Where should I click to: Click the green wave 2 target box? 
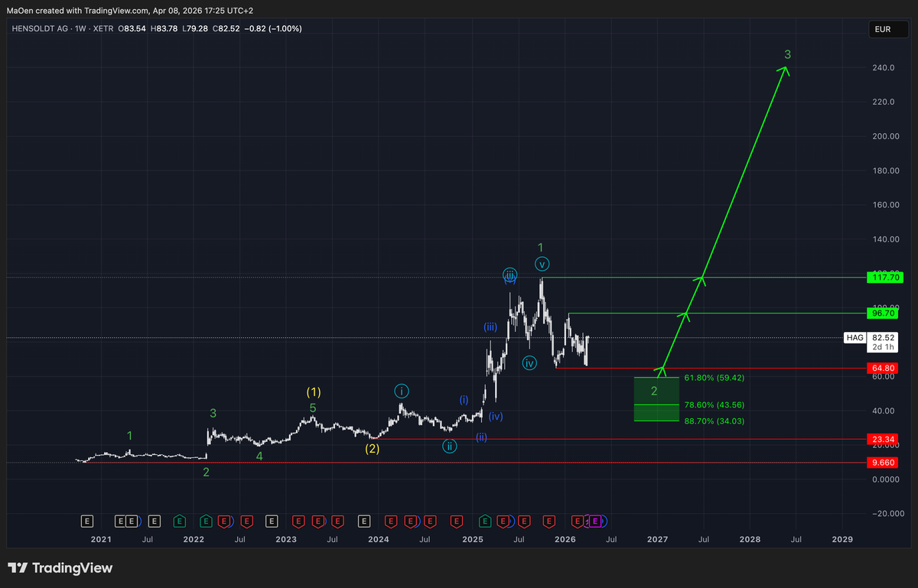point(656,398)
